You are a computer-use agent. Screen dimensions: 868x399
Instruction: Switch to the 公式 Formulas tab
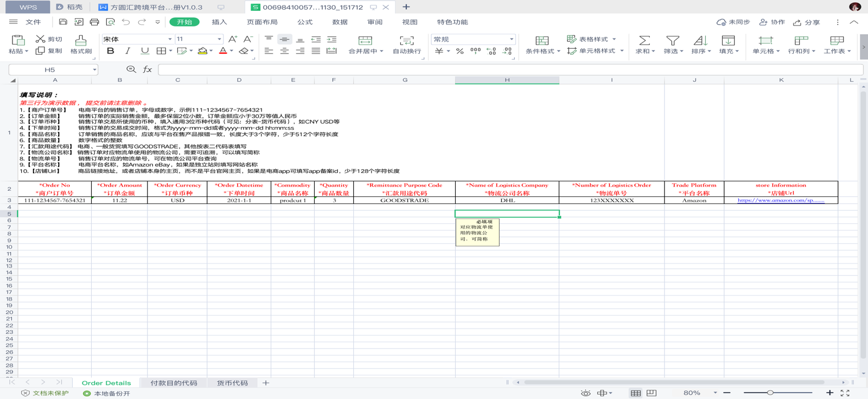coord(305,22)
